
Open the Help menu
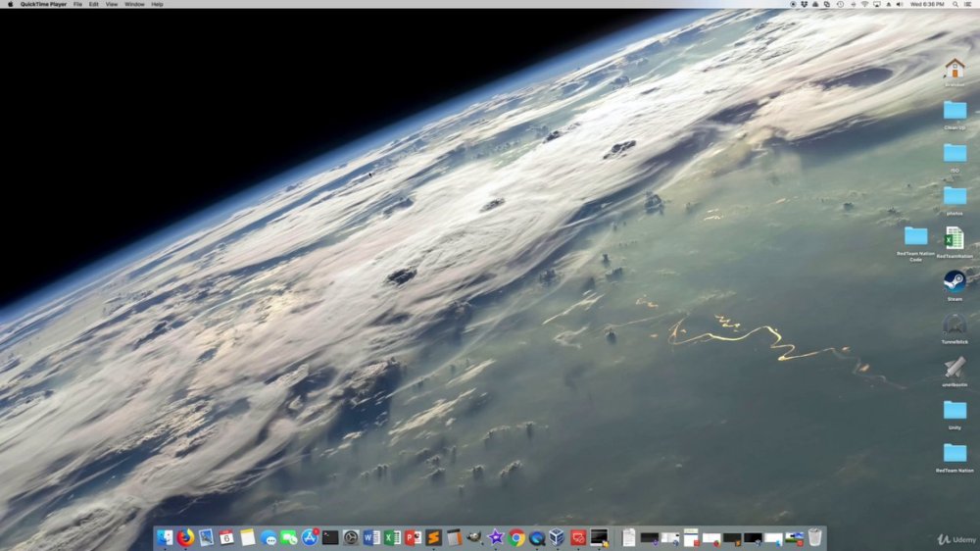click(x=157, y=4)
